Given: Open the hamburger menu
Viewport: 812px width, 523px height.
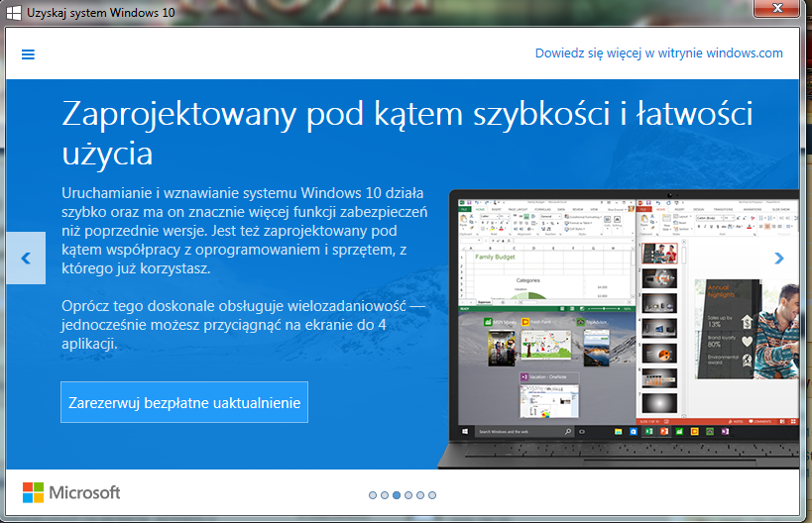Looking at the screenshot, I should tap(28, 54).
